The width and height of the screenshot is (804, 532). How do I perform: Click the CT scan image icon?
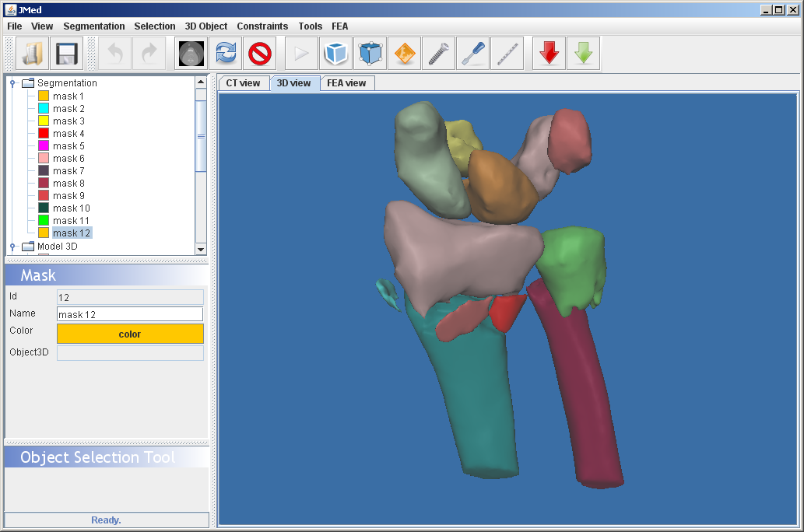point(191,54)
